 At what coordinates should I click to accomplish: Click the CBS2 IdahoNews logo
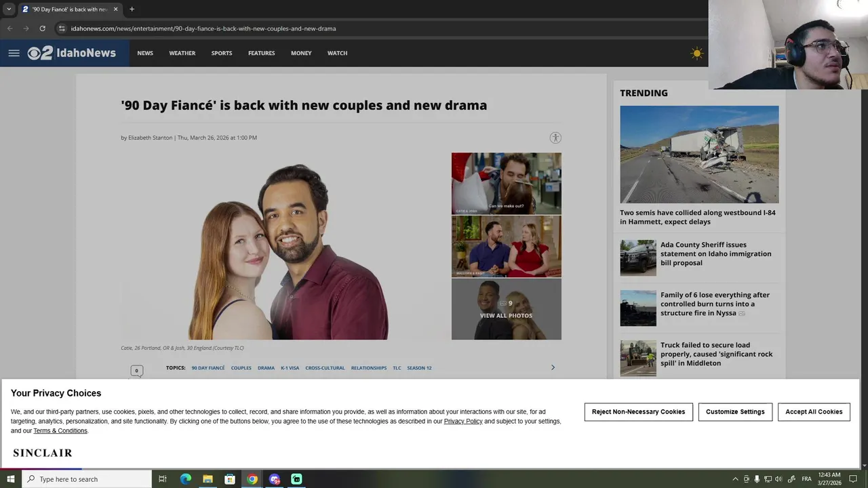[x=72, y=53]
